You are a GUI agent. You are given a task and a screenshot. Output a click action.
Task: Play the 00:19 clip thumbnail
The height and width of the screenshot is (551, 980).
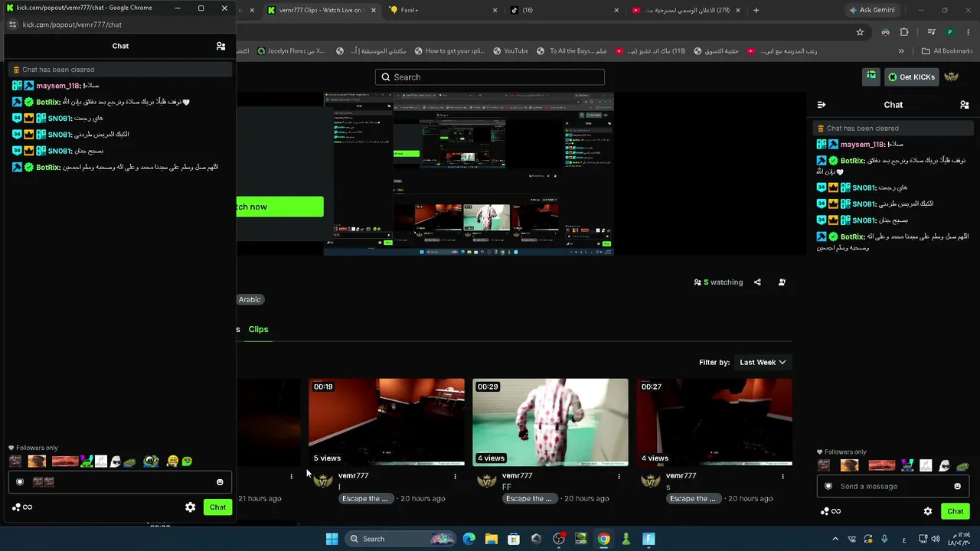tap(387, 422)
